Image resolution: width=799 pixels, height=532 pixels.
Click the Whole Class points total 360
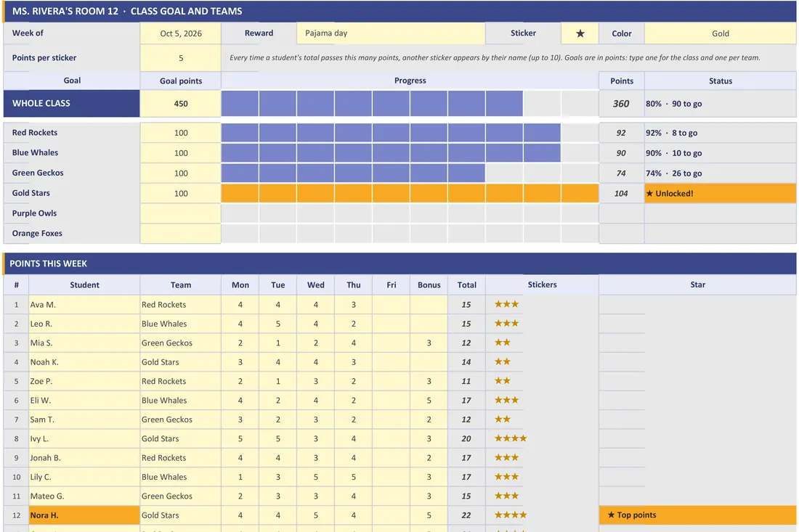coord(621,104)
